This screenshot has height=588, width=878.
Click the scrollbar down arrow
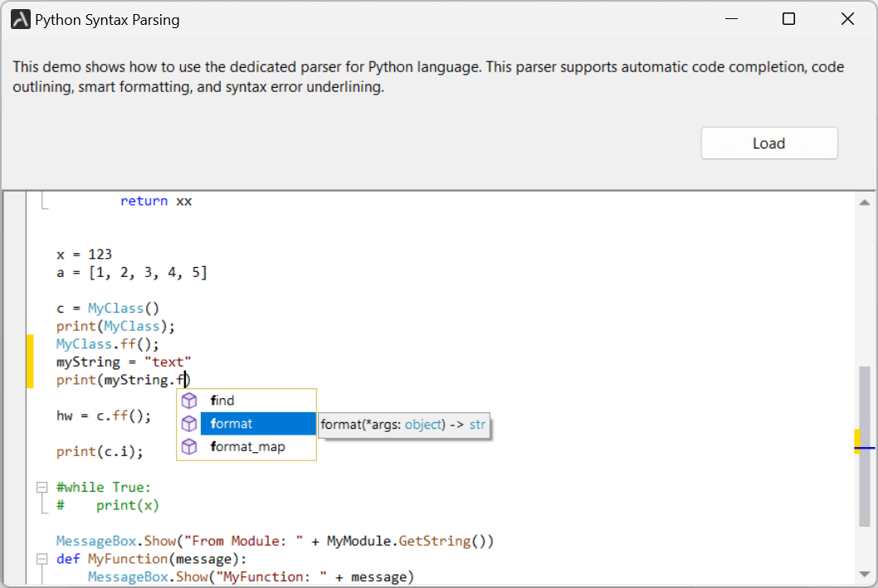[x=865, y=575]
